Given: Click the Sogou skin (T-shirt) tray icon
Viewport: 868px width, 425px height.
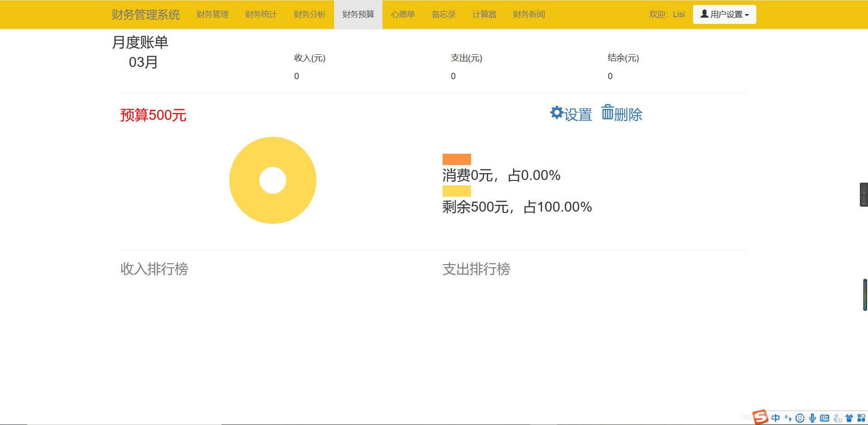Looking at the screenshot, I should 849,418.
